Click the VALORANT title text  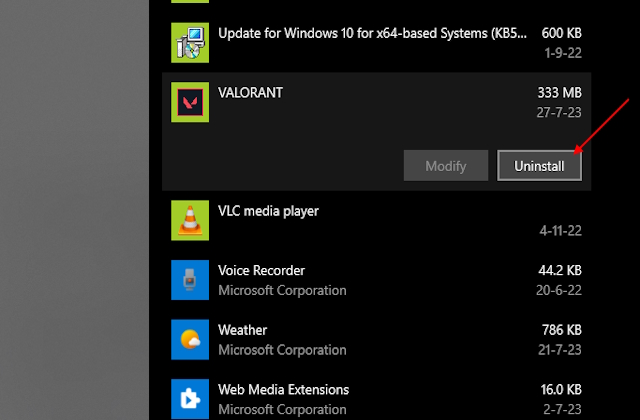tap(250, 93)
